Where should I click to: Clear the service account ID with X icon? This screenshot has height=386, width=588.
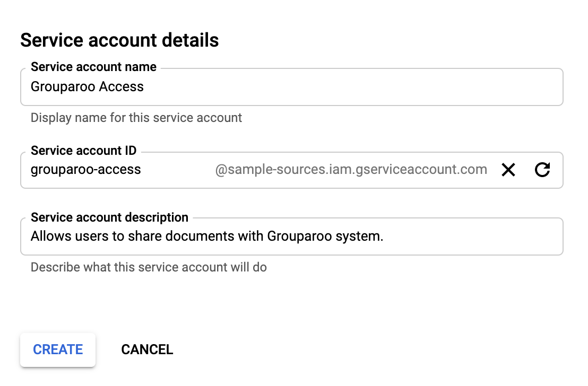[508, 170]
